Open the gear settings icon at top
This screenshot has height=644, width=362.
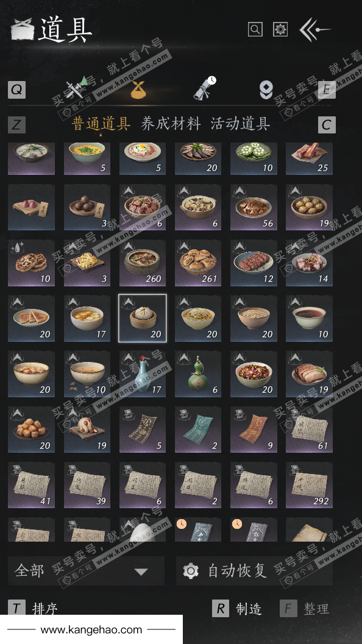coord(280,29)
